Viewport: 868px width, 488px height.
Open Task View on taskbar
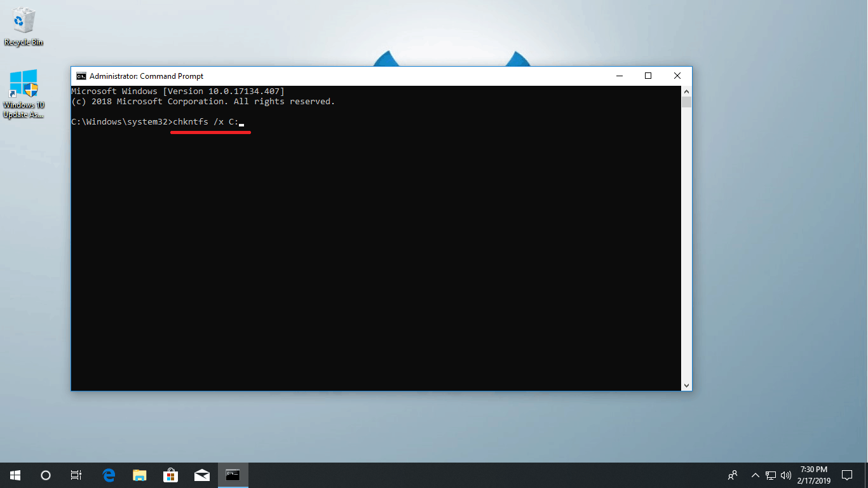pos(76,475)
